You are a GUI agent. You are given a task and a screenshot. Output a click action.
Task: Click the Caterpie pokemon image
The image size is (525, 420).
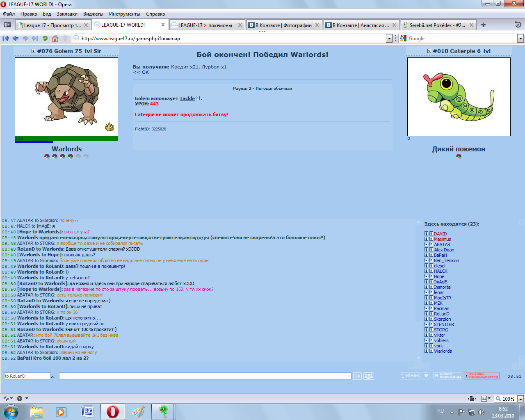coord(459,97)
